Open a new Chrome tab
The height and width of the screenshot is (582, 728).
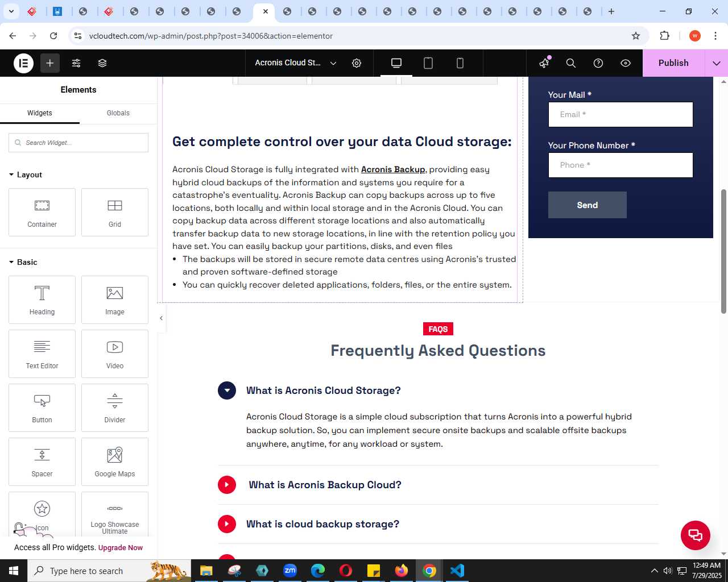[611, 11]
